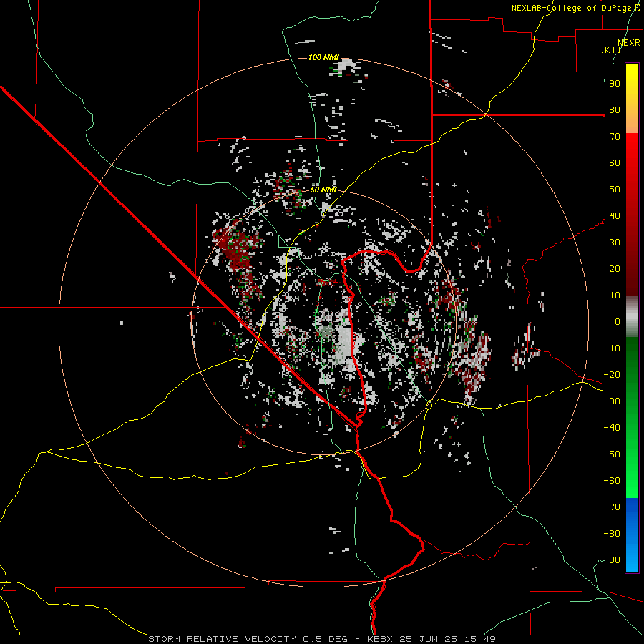Click the -10 value on velocity scale
The height and width of the screenshot is (644, 644).
pyautogui.click(x=612, y=348)
